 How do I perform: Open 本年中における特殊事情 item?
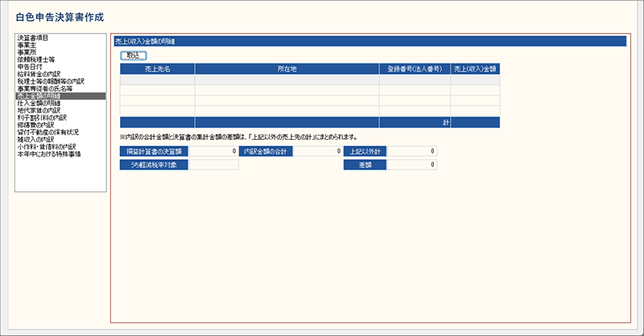click(x=48, y=154)
